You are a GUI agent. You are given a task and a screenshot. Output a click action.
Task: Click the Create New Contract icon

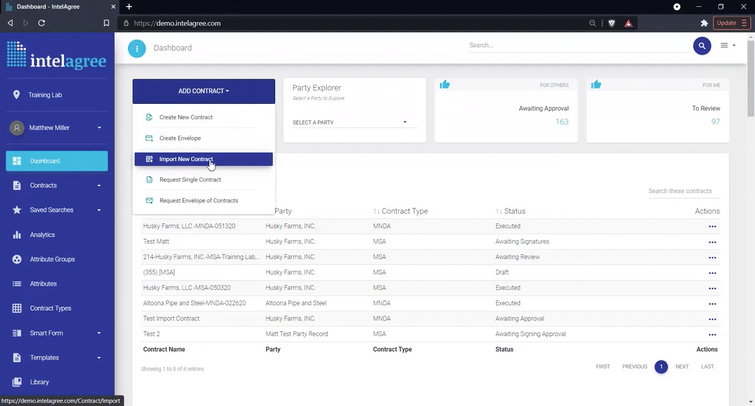149,117
